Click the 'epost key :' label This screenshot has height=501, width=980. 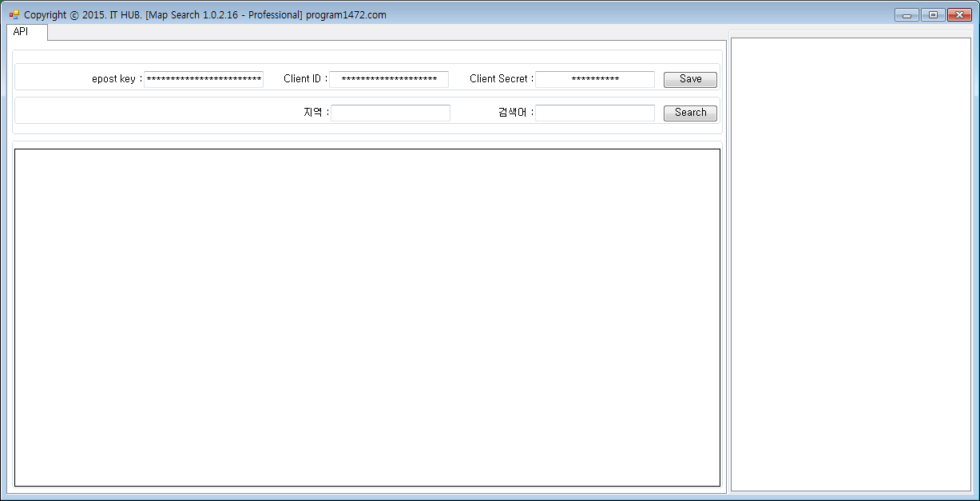[117, 79]
